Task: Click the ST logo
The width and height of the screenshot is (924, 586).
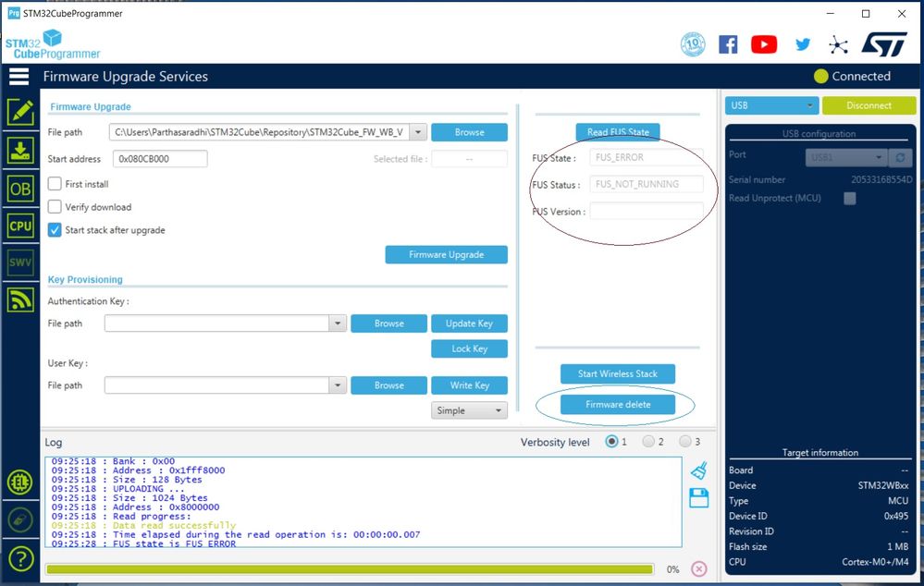Action: pos(884,44)
